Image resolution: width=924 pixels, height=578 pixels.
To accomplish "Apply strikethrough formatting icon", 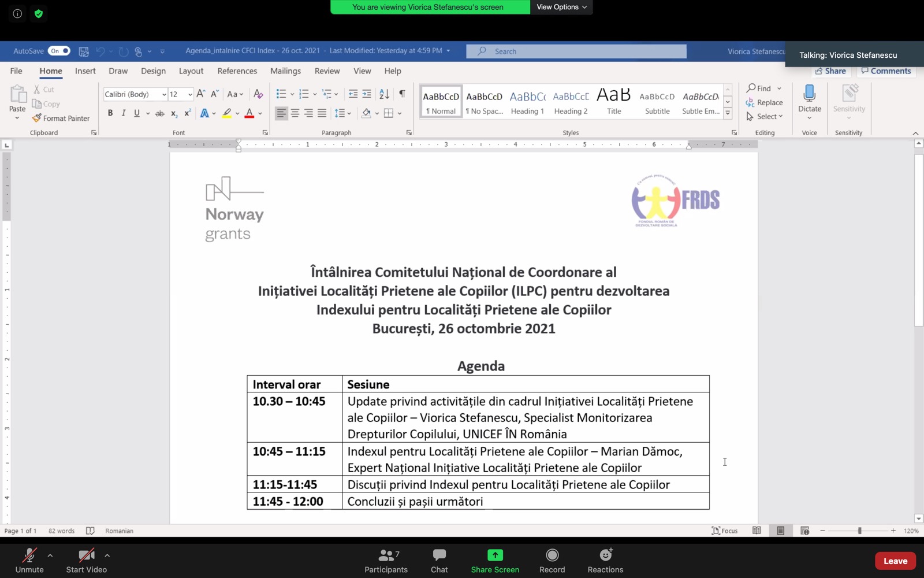I will coord(160,113).
